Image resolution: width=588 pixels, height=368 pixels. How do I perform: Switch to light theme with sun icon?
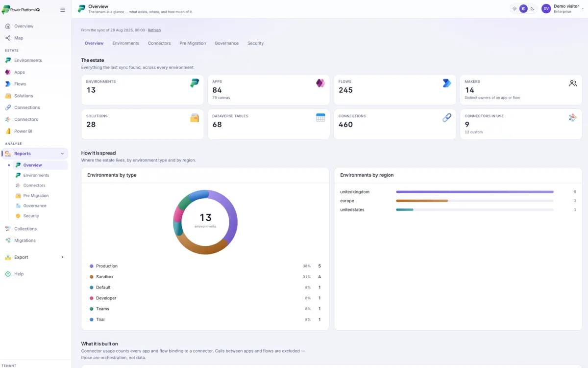pyautogui.click(x=514, y=9)
